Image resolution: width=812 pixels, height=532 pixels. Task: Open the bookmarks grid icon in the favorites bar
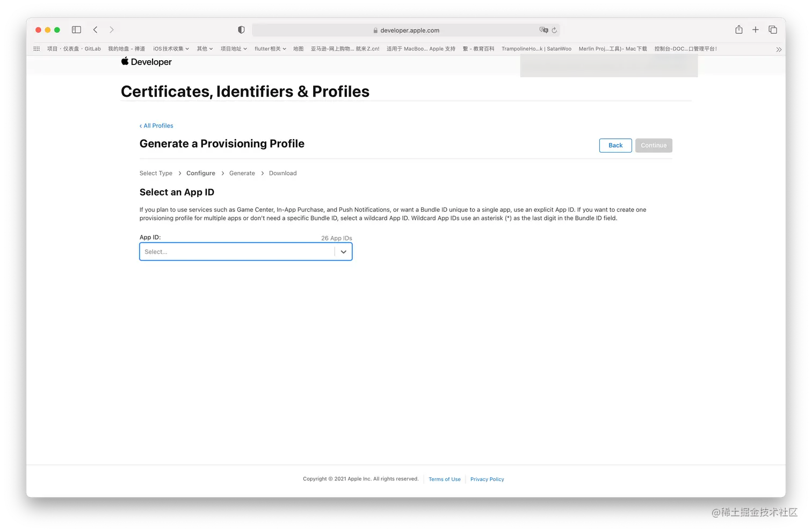point(37,48)
